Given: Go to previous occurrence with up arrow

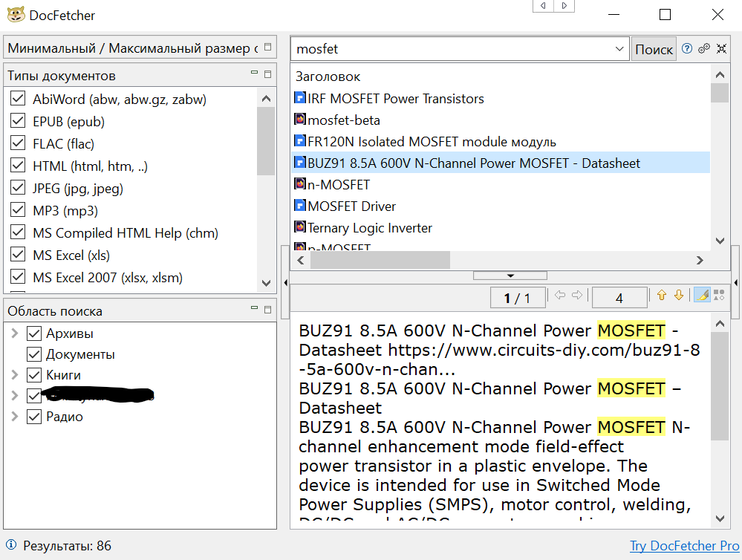Looking at the screenshot, I should [x=662, y=296].
